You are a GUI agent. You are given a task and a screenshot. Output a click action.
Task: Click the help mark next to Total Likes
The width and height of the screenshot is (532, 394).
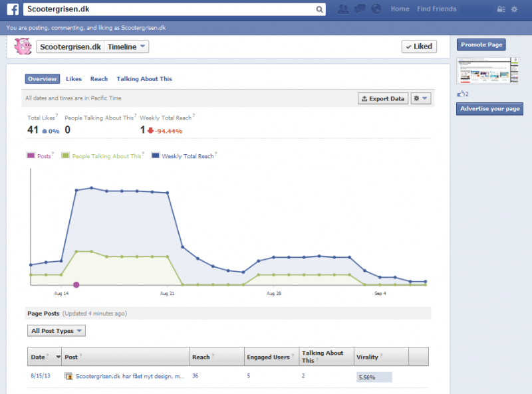point(57,116)
